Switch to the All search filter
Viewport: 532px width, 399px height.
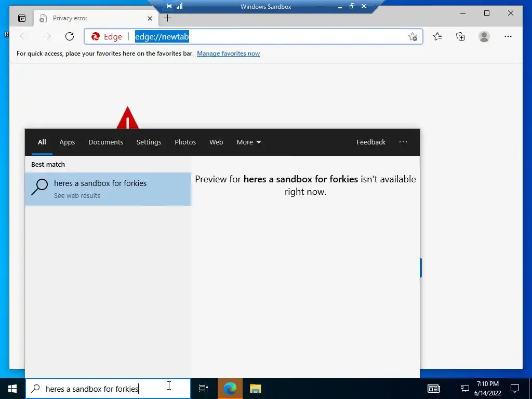tap(42, 142)
